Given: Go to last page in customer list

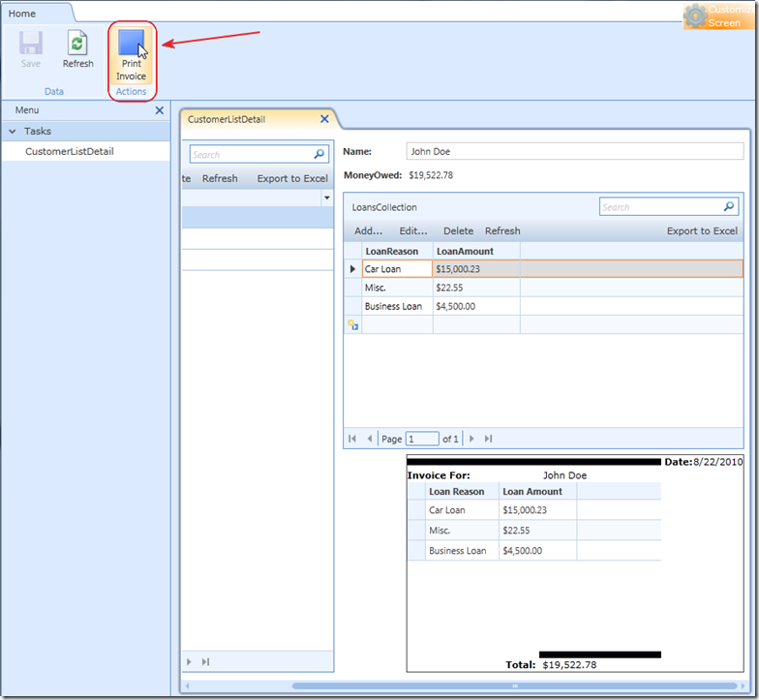Looking at the screenshot, I should tap(205, 662).
